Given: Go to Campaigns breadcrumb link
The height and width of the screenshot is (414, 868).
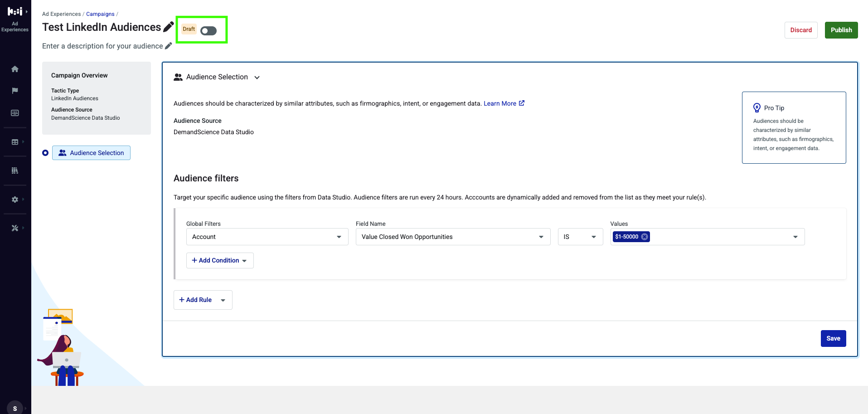Looking at the screenshot, I should coord(100,14).
